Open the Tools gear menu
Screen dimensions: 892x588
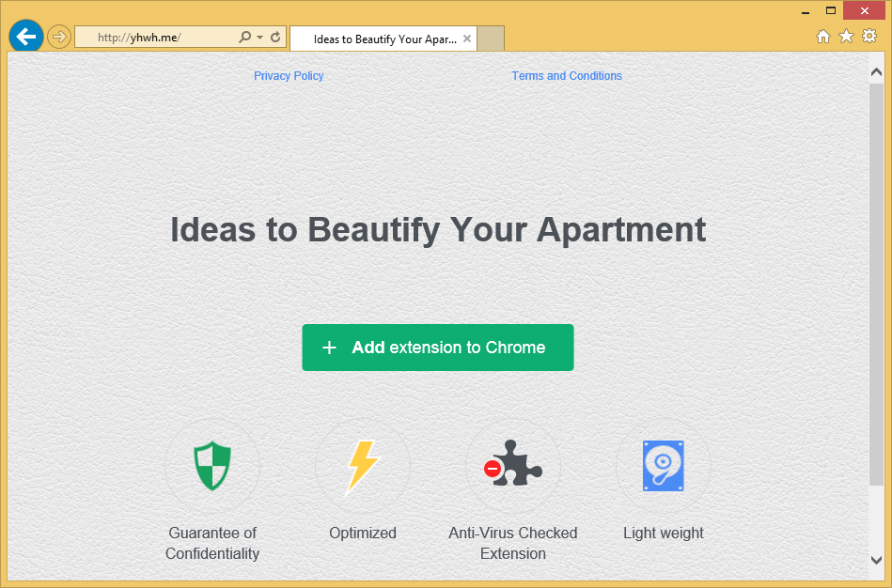(869, 37)
